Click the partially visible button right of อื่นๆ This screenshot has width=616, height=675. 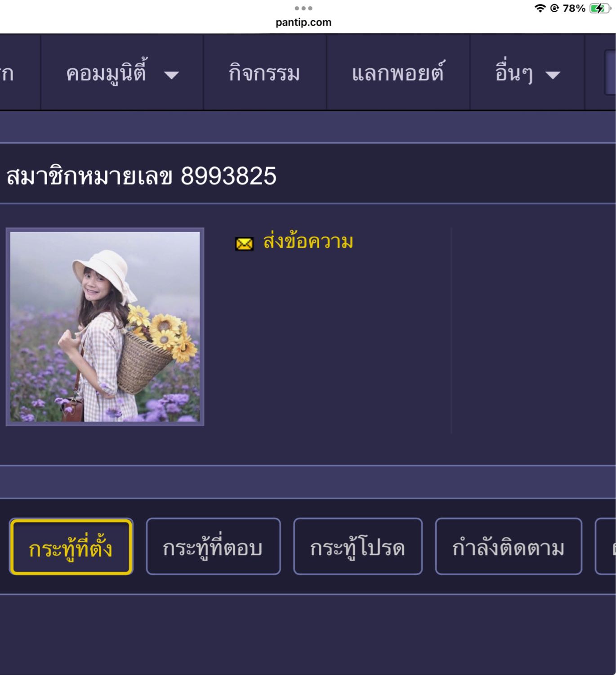610,72
